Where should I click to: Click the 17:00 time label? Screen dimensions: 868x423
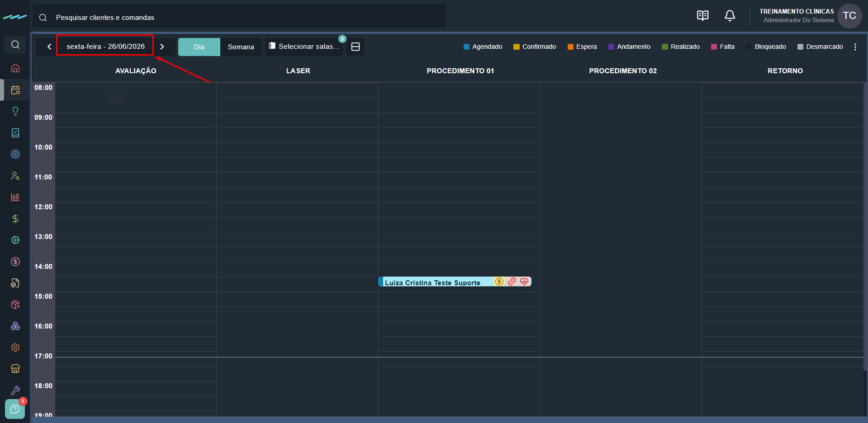[43, 356]
